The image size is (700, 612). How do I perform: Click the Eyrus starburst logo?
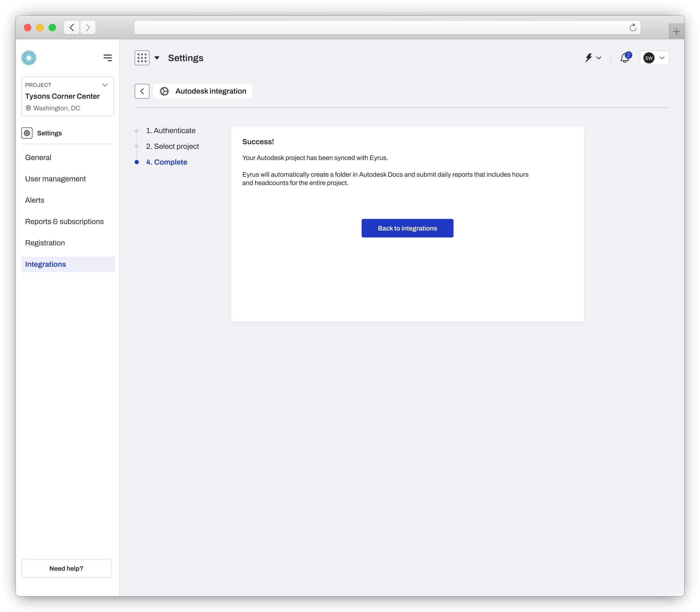(29, 58)
